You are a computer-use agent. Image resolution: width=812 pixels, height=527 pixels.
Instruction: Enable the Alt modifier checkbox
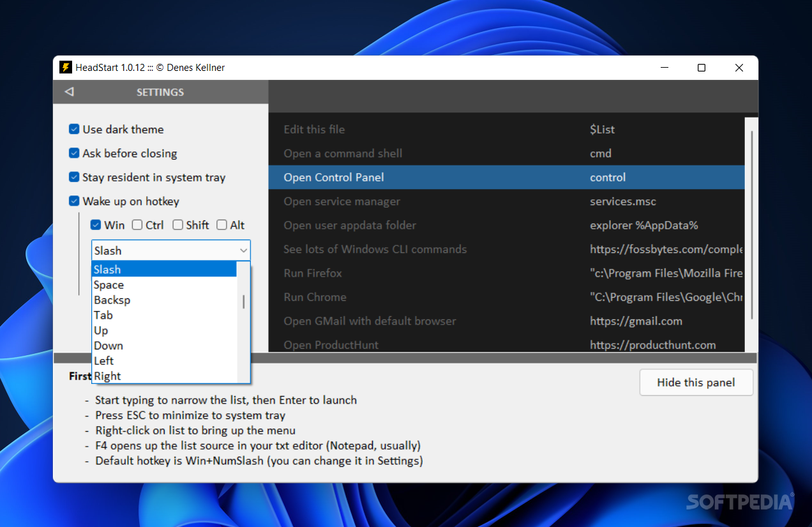[x=222, y=225]
